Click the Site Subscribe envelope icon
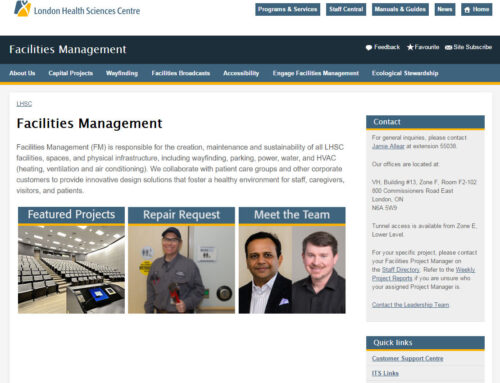500x383 pixels. (448, 47)
